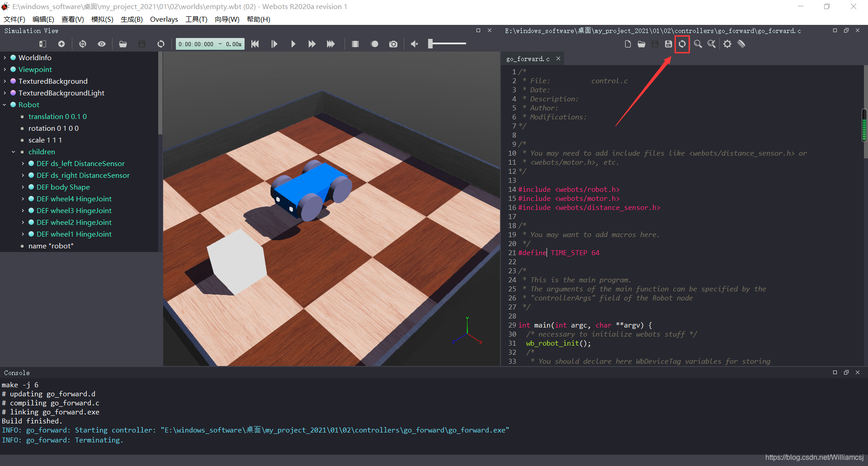Add a new node to the scene

(x=61, y=43)
